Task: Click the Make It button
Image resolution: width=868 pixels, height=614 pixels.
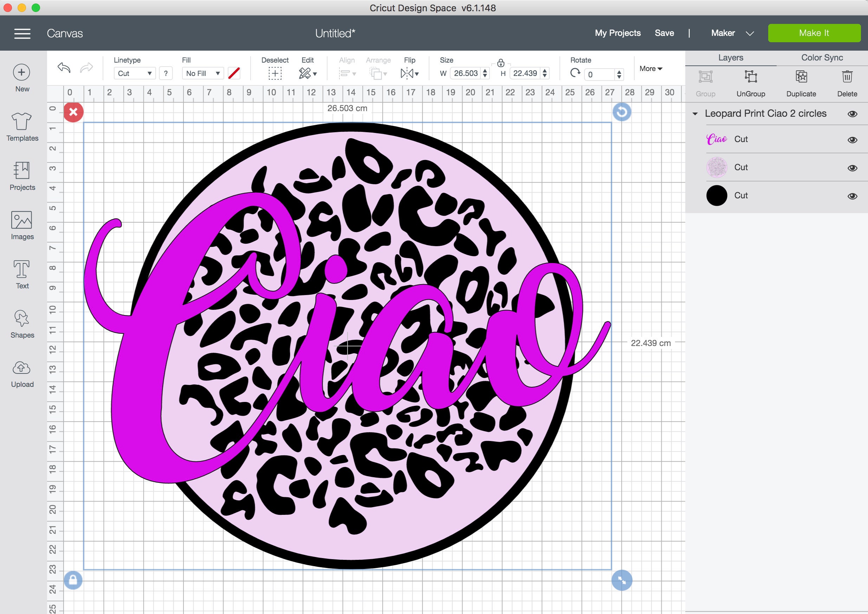Action: coord(814,33)
